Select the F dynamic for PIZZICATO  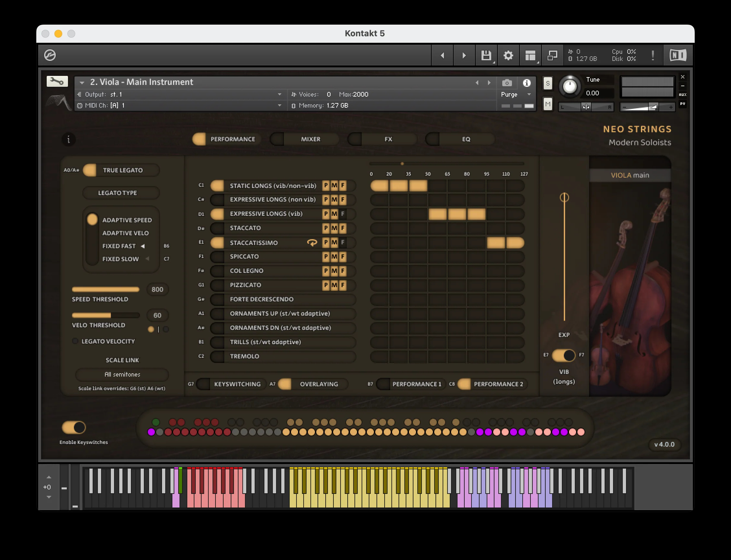[342, 285]
